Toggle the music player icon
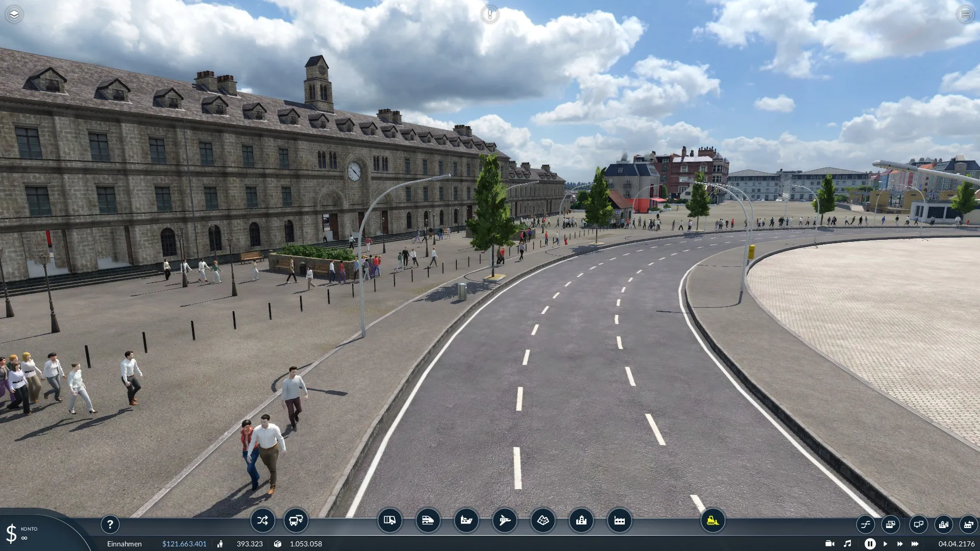Screen dimensions: 980x551 847,544
